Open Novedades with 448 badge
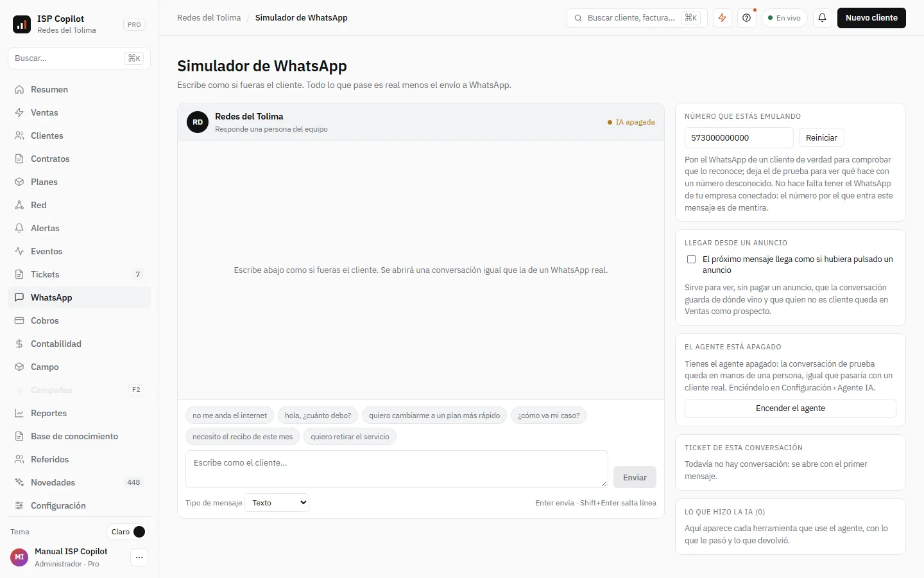Screen dimensions: 924x578 point(80,482)
